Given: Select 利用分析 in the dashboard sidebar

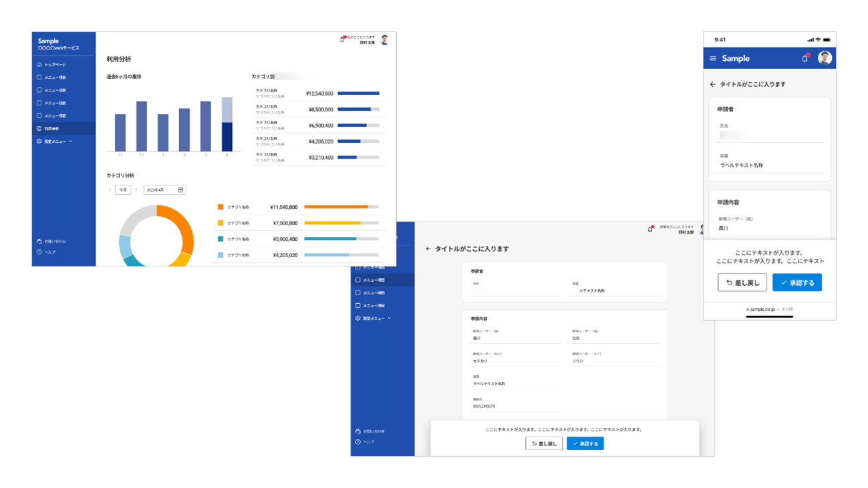Looking at the screenshot, I should [52, 129].
